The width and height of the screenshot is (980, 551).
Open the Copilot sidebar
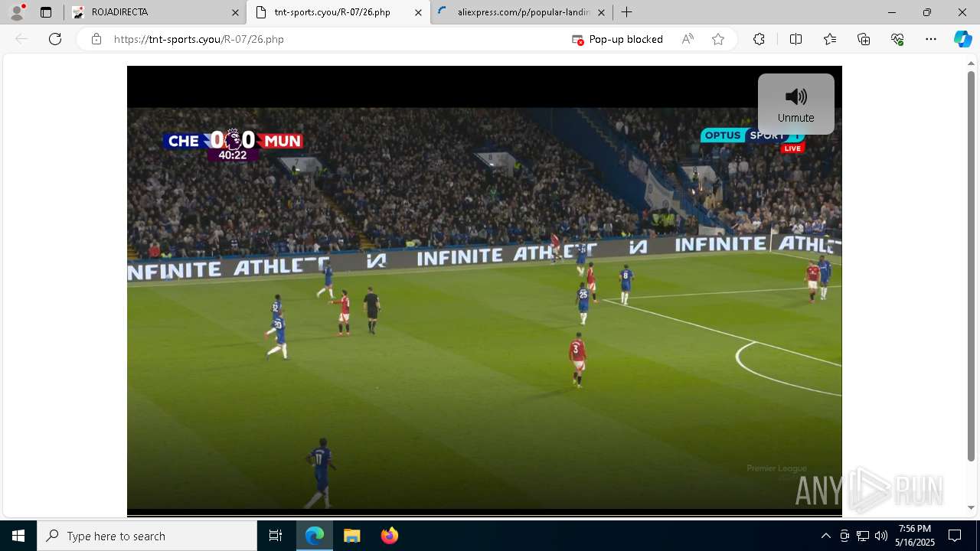[x=962, y=39]
